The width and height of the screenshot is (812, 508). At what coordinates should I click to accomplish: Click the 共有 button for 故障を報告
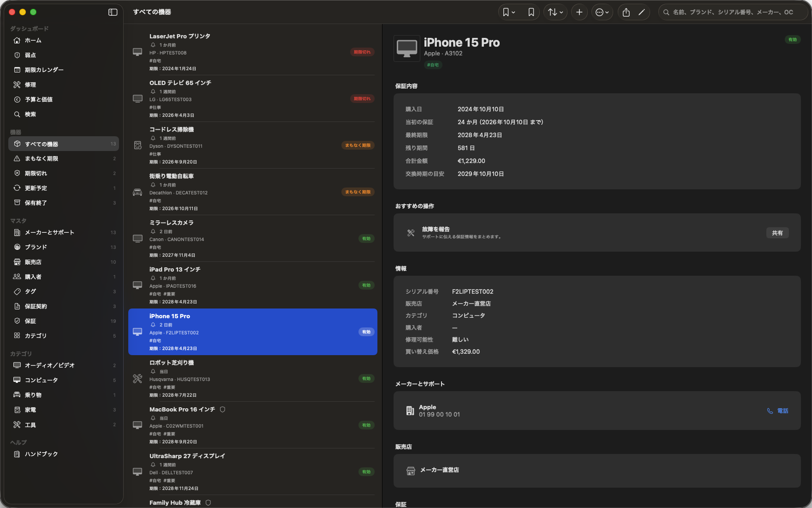[777, 233]
